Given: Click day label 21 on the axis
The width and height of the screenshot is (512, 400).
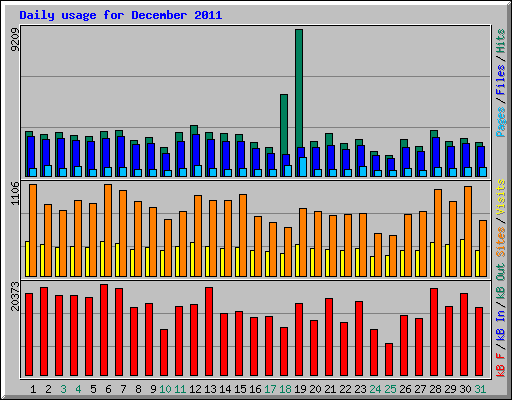Looking at the screenshot, I should click(330, 389).
